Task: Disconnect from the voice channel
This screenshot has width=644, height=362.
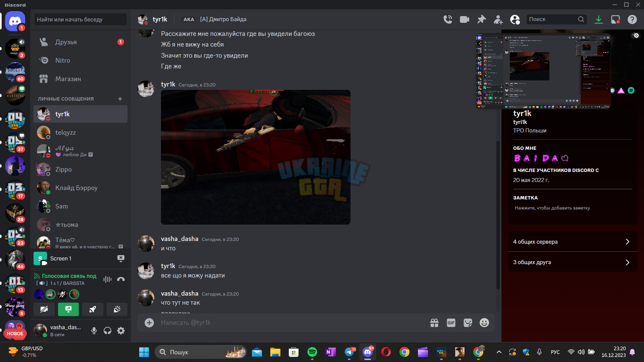Action: [121, 279]
